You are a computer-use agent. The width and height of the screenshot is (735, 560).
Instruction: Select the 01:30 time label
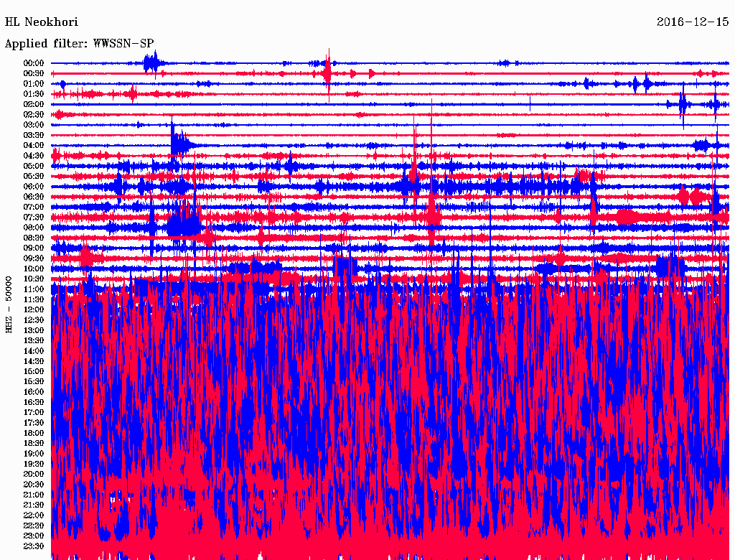tap(34, 94)
